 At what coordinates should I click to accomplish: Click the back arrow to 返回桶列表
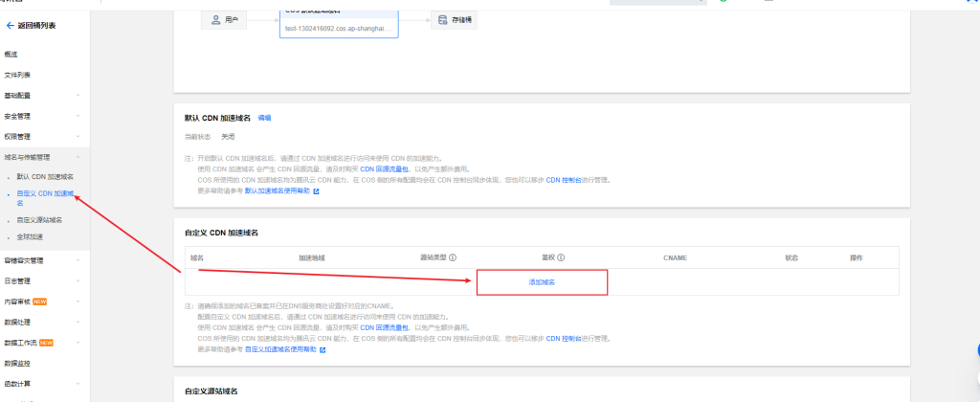pyautogui.click(x=11, y=25)
